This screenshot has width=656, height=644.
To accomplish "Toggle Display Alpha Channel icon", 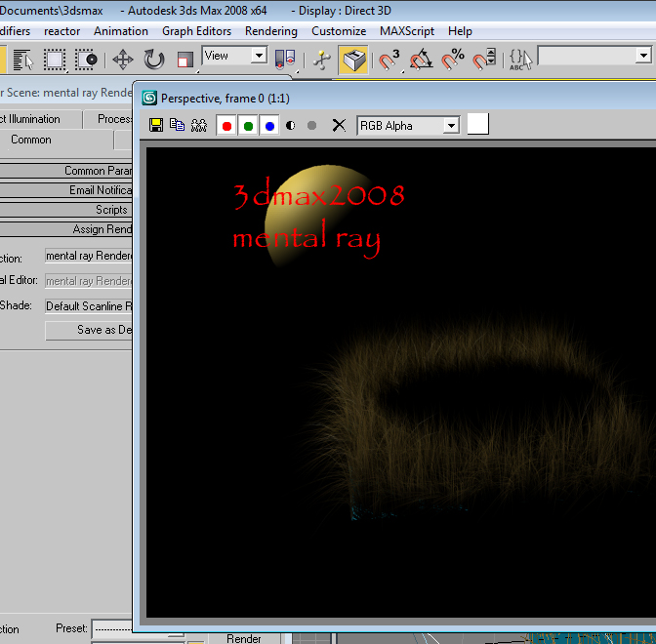I will pos(290,126).
